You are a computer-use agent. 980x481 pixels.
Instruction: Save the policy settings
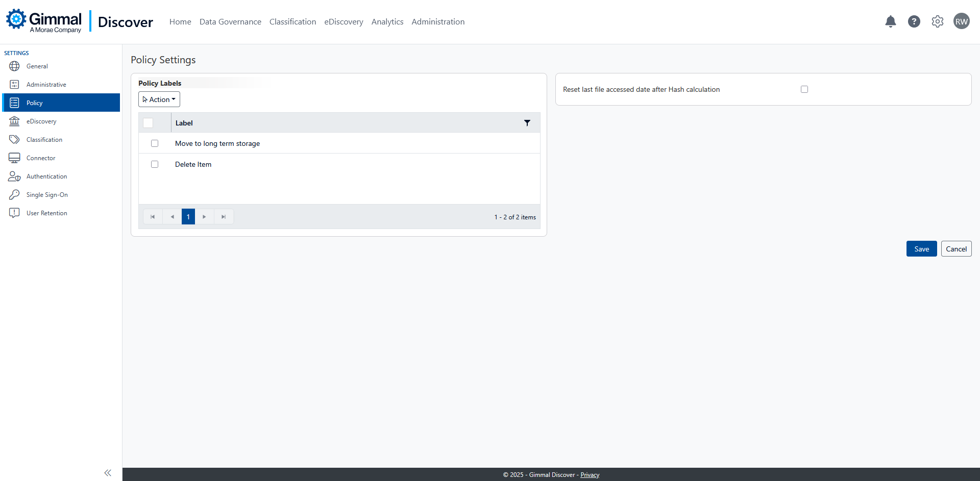tap(921, 248)
